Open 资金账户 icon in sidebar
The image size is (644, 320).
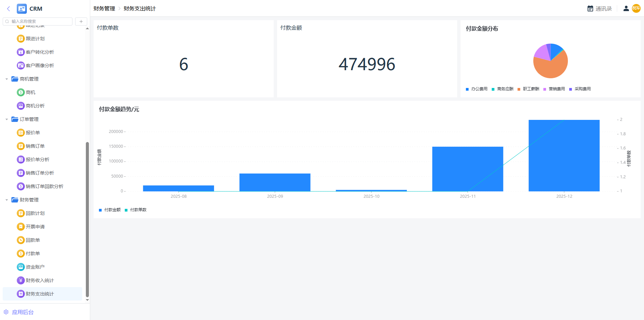[x=21, y=267]
